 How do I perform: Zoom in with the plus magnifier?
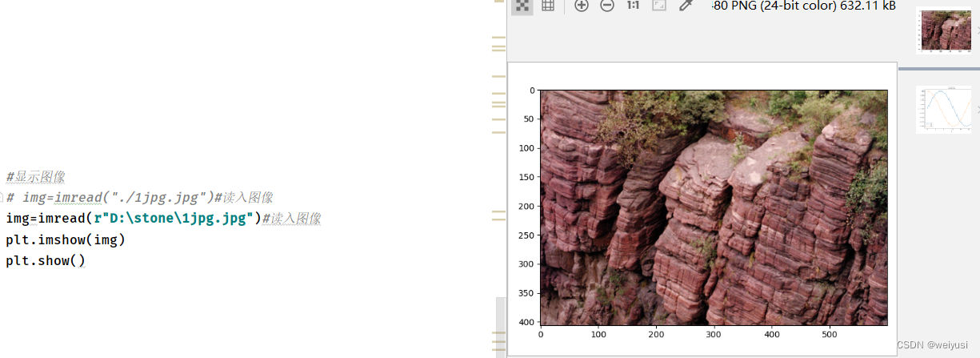point(582,6)
